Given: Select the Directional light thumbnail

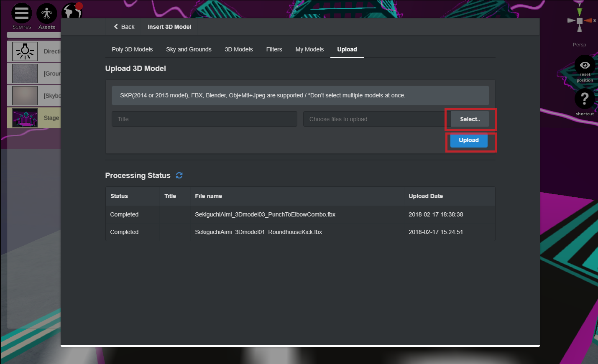Looking at the screenshot, I should click(x=25, y=51).
